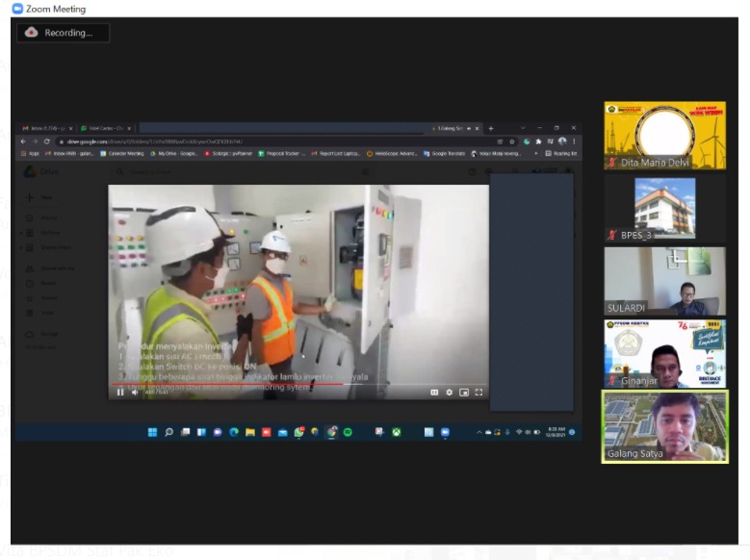
Task: Toggle closed captions on the video player
Action: tap(434, 393)
